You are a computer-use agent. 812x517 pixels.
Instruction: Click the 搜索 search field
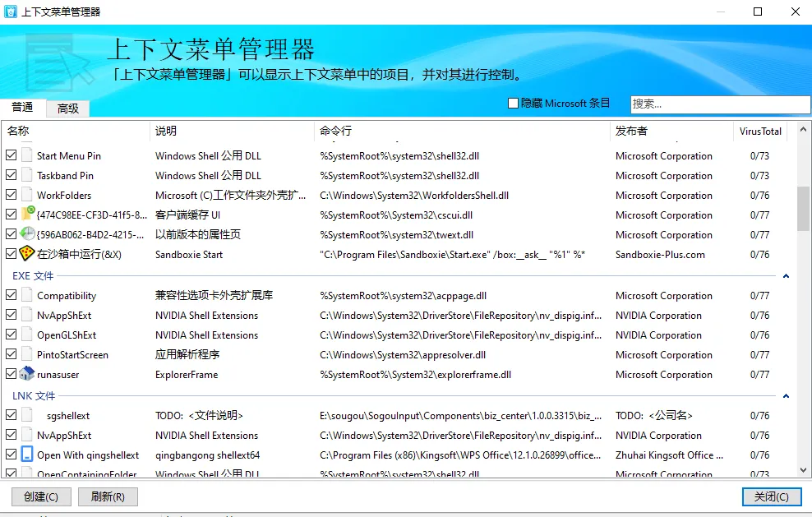(x=720, y=104)
